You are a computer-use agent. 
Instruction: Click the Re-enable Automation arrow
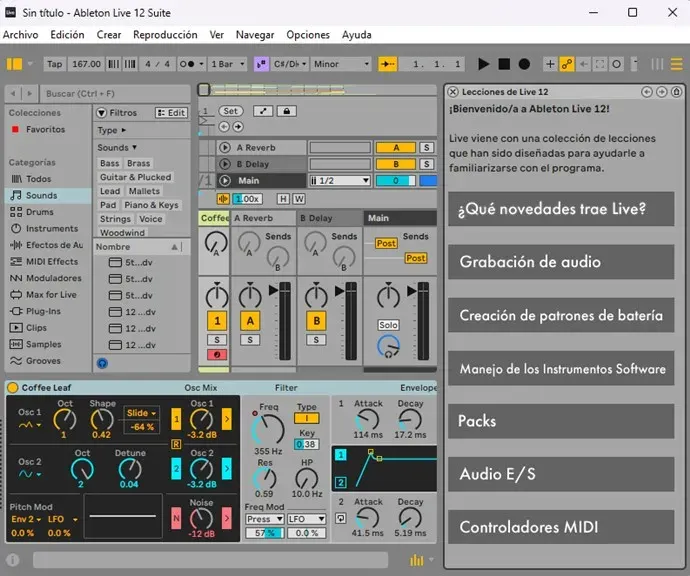[584, 64]
